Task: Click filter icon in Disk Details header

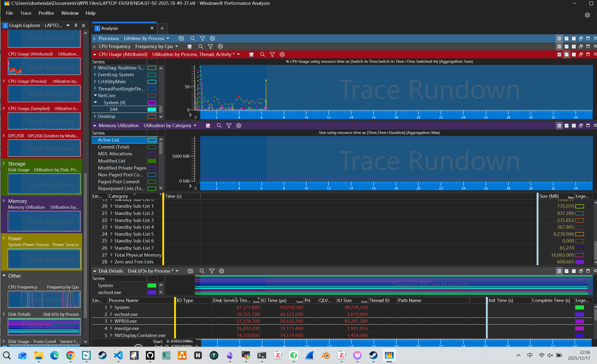Action: pyautogui.click(x=212, y=271)
